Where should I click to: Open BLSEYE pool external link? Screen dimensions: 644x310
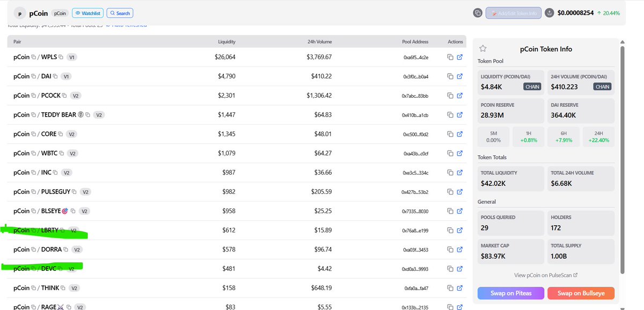pos(459,211)
